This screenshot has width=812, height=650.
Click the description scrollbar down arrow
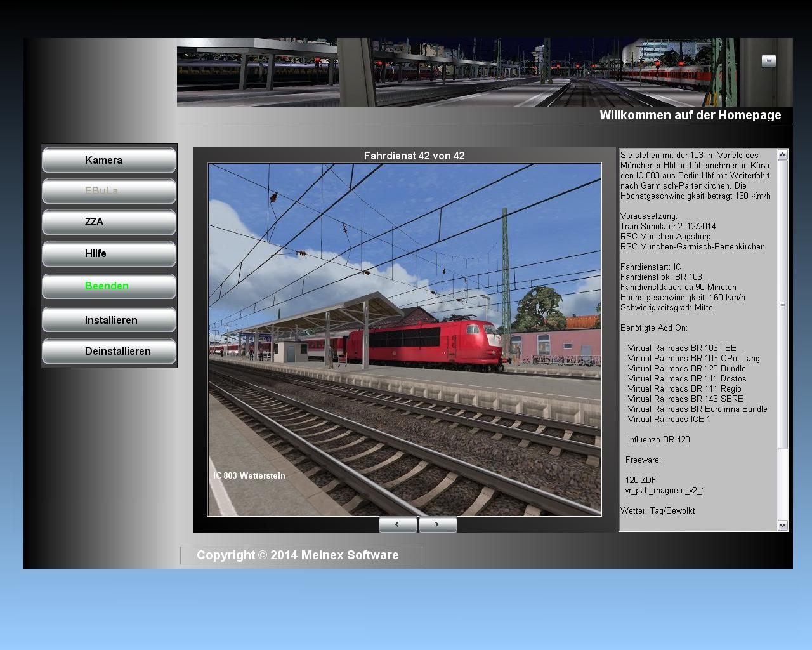[x=782, y=525]
